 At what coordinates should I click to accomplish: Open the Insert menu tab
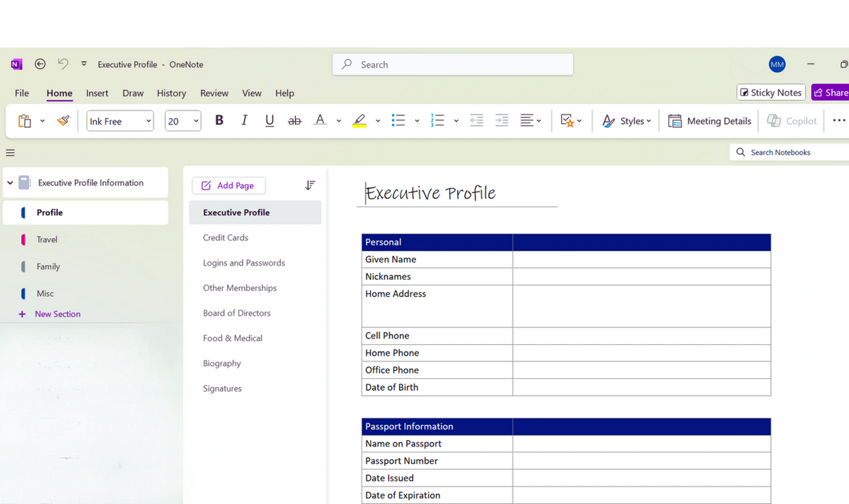click(x=97, y=93)
